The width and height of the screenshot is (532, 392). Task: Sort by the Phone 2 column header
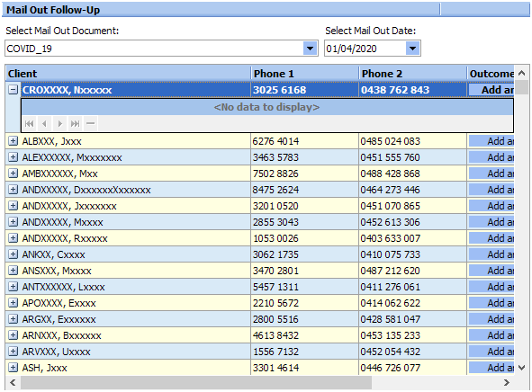point(413,74)
